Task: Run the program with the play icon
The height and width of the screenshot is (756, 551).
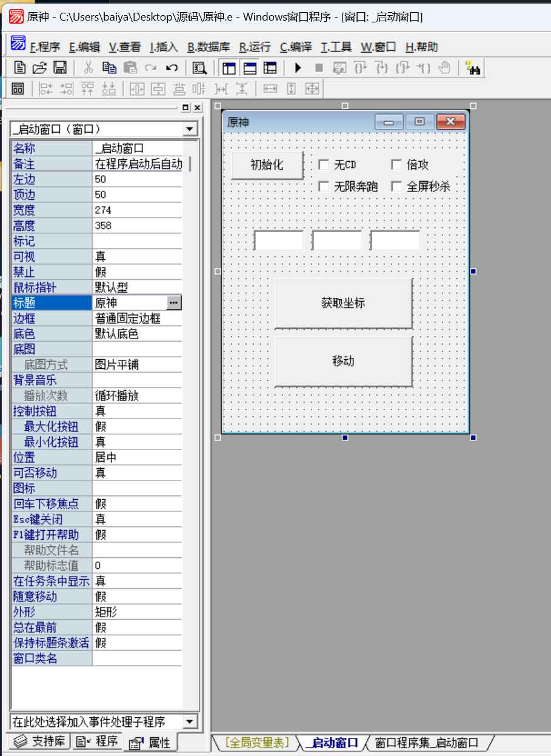Action: [x=296, y=68]
